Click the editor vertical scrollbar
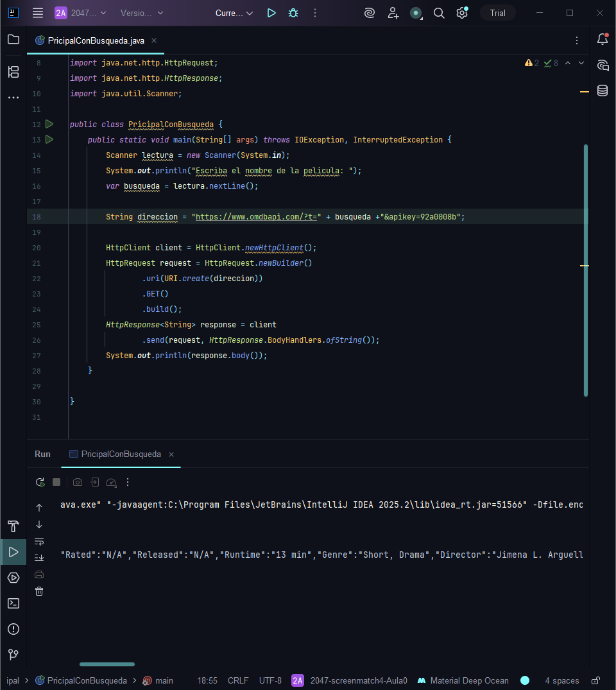616x690 pixels. tap(586, 270)
